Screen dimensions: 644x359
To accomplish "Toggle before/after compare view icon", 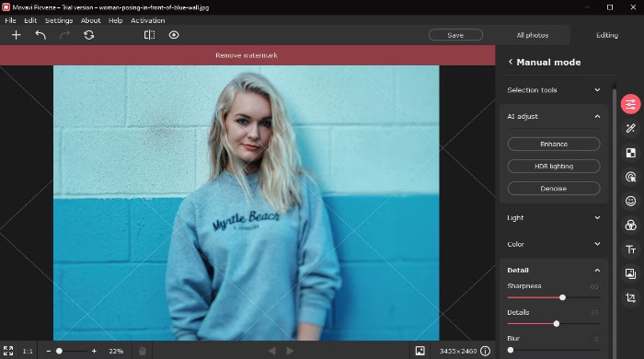I will click(x=149, y=35).
